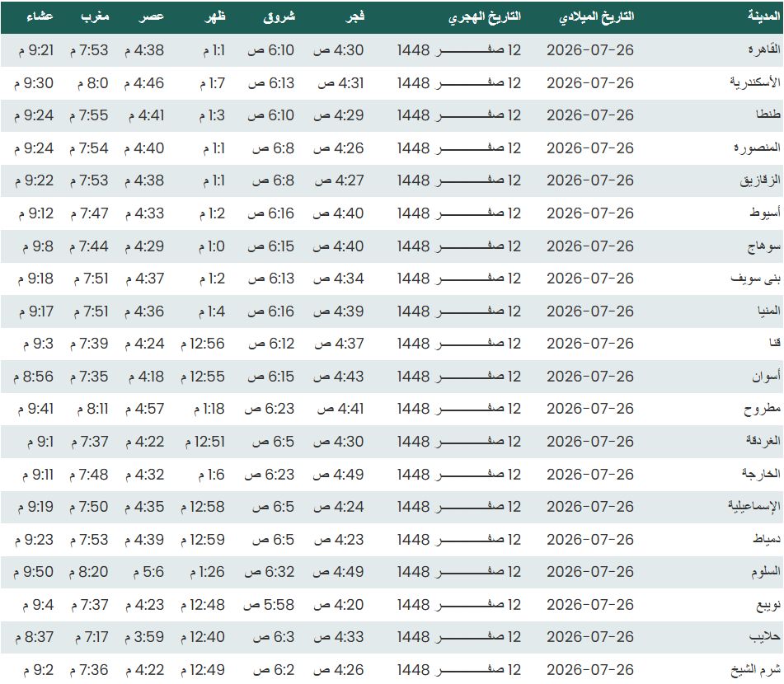Click the city name نويبع
This screenshot has width=784, height=684.
[768, 605]
